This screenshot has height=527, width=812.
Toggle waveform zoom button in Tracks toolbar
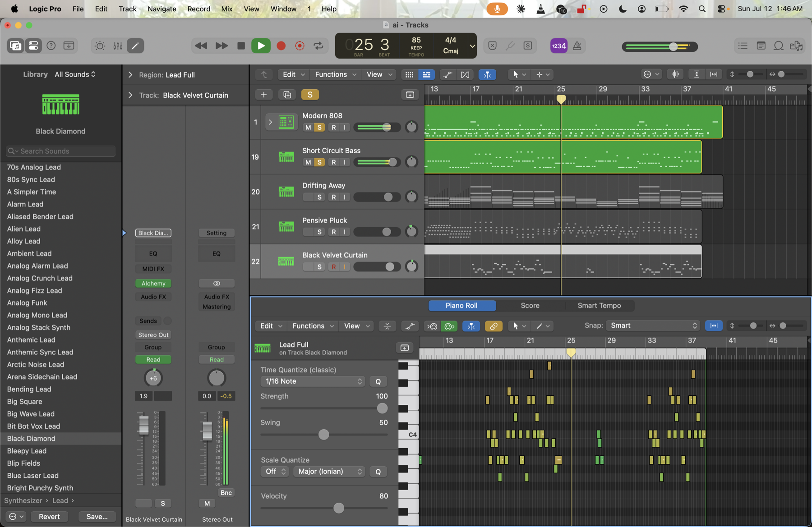pos(675,74)
